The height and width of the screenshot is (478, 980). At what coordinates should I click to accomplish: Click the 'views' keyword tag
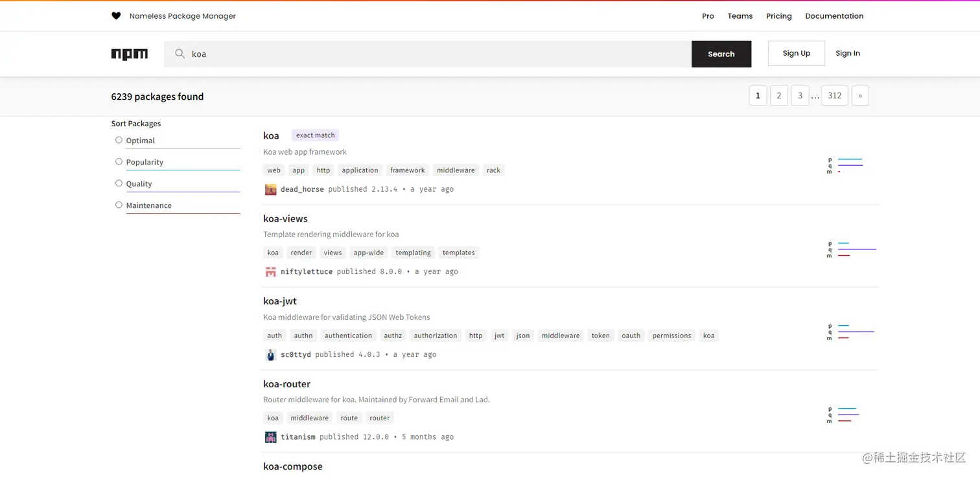click(332, 253)
